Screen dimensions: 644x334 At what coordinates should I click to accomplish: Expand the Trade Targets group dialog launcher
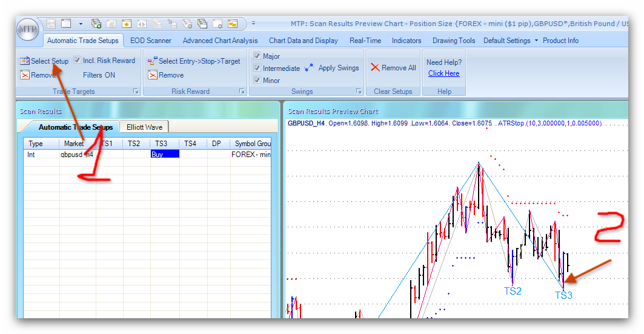[x=136, y=92]
